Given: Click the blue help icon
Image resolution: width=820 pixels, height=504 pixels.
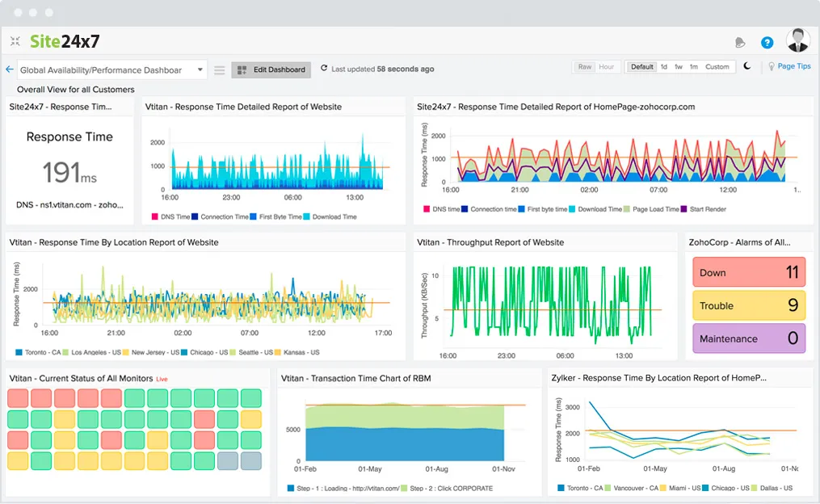Looking at the screenshot, I should click(766, 41).
